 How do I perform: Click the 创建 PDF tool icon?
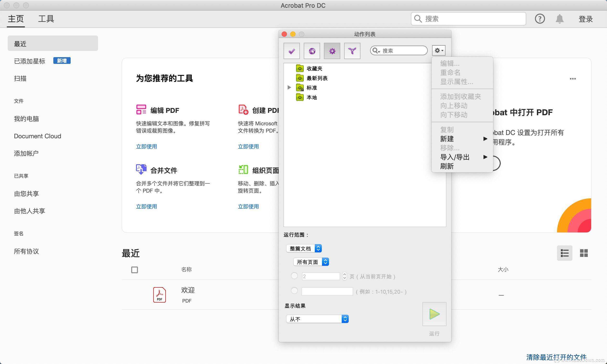(x=243, y=110)
